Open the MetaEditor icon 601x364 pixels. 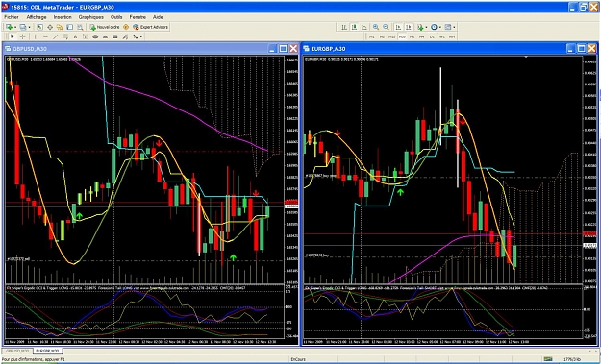[x=126, y=27]
